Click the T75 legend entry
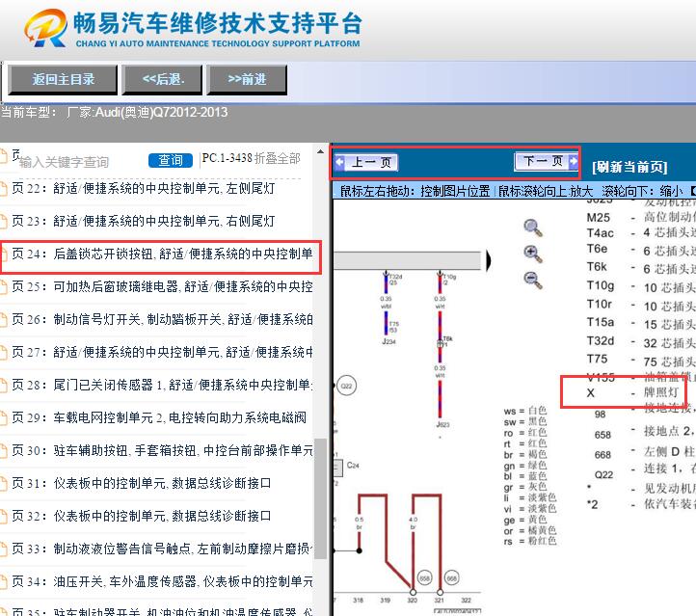696x616 pixels. (x=639, y=360)
